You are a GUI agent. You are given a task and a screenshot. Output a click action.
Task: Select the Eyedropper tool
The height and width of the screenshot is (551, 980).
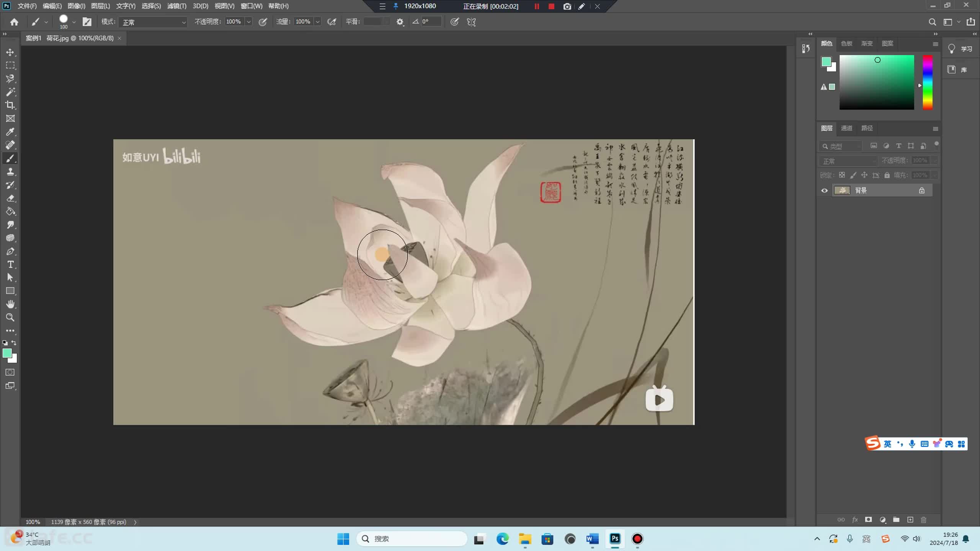pos(10,132)
